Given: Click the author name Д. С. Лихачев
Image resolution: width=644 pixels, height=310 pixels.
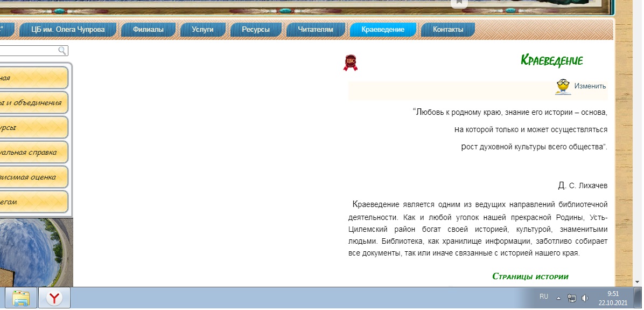Looking at the screenshot, I should [583, 186].
